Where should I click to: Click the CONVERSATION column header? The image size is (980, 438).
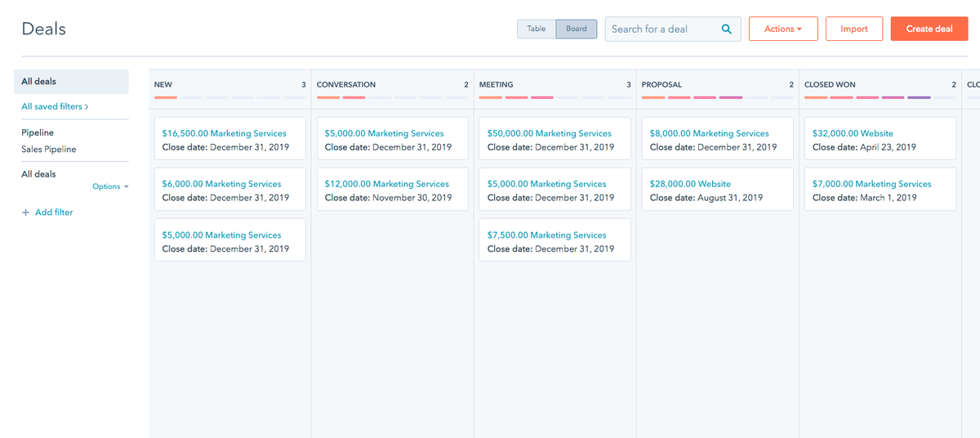coord(346,84)
